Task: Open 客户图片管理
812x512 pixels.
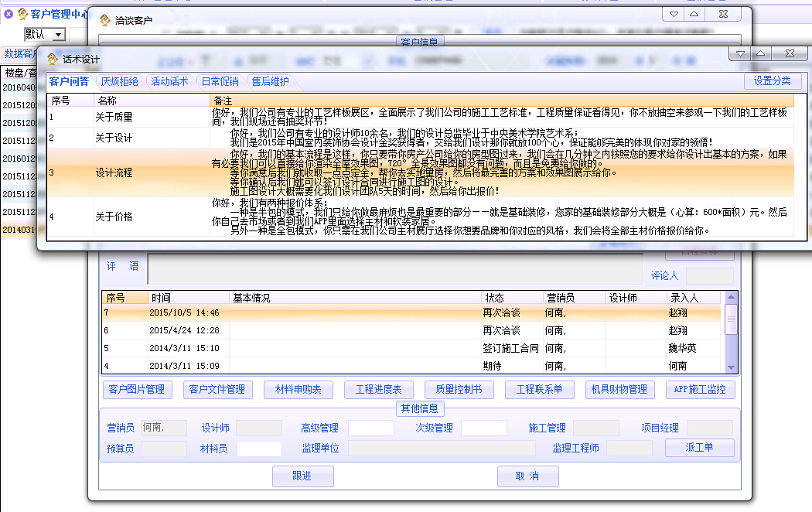Action: (138, 390)
